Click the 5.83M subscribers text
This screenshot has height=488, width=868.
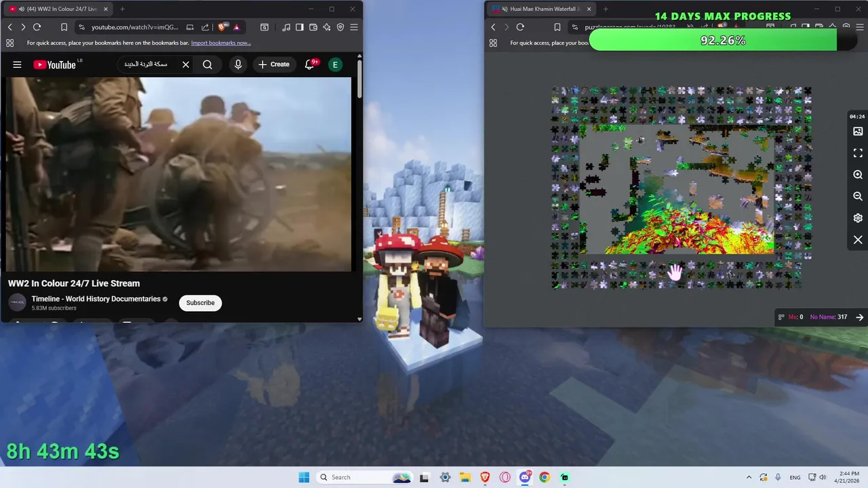[54, 308]
